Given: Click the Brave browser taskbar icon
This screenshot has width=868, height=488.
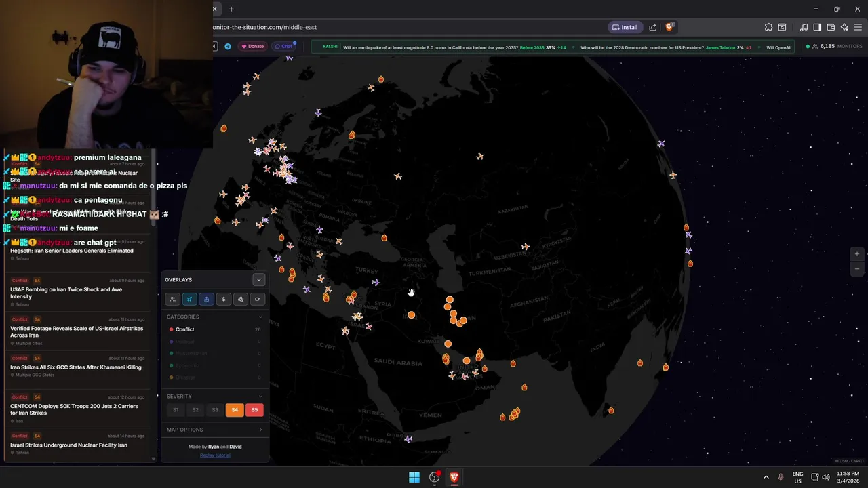Looking at the screenshot, I should (454, 477).
